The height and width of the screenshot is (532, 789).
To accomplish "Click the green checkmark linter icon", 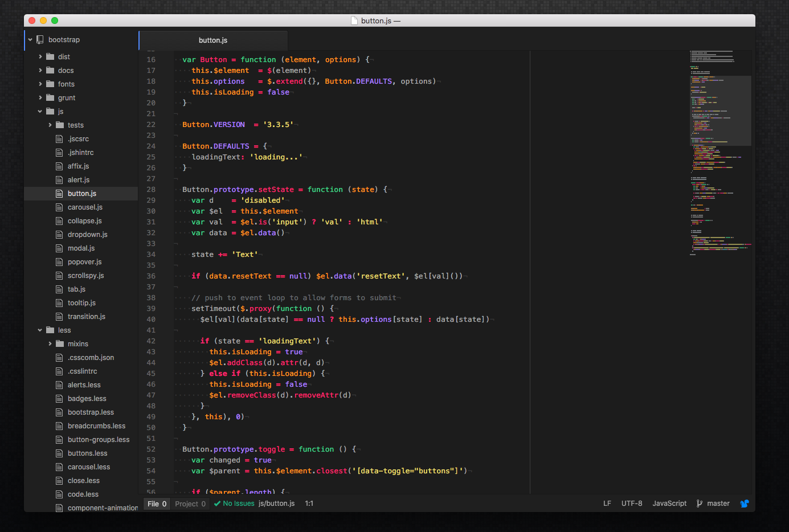I will coord(217,504).
